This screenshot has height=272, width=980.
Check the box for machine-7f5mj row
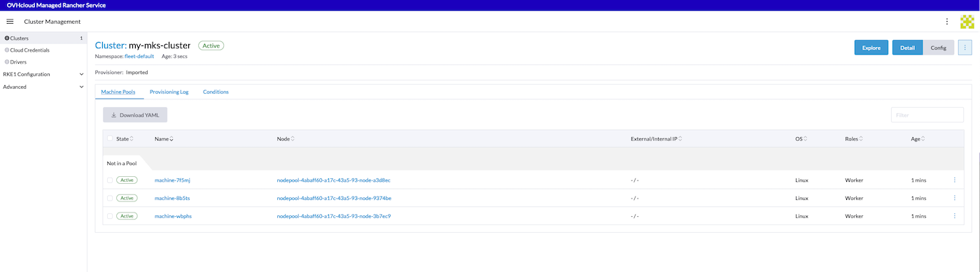110,180
